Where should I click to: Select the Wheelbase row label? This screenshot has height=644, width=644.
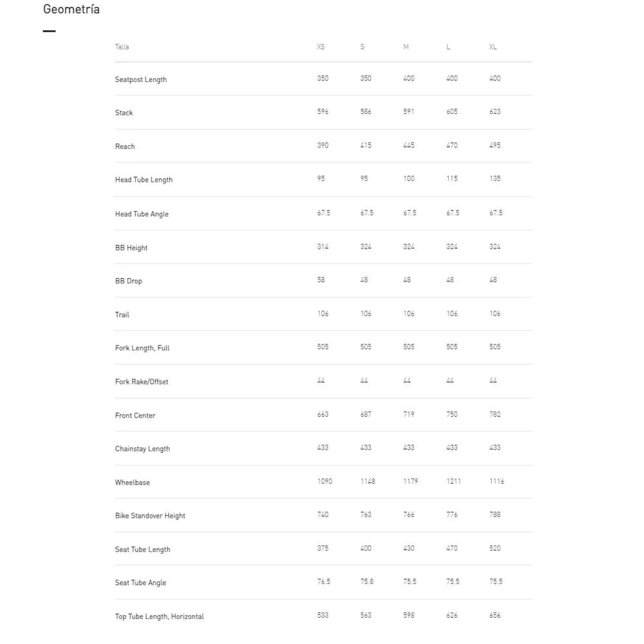point(133,482)
